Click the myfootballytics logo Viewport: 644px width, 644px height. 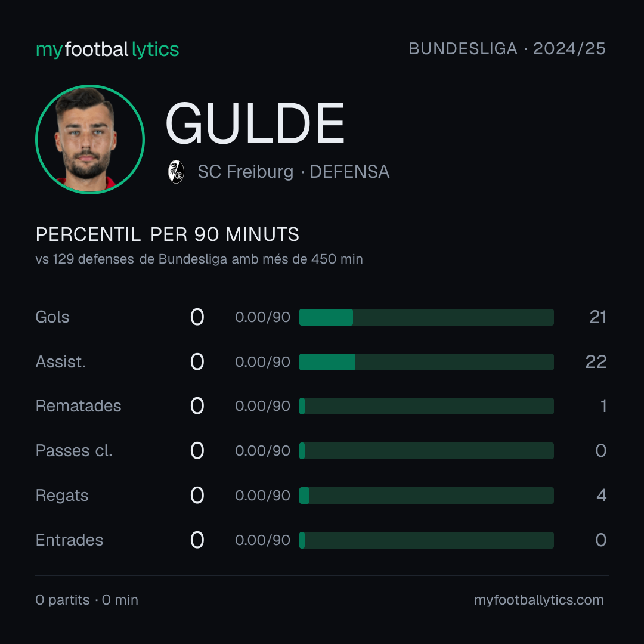click(107, 49)
